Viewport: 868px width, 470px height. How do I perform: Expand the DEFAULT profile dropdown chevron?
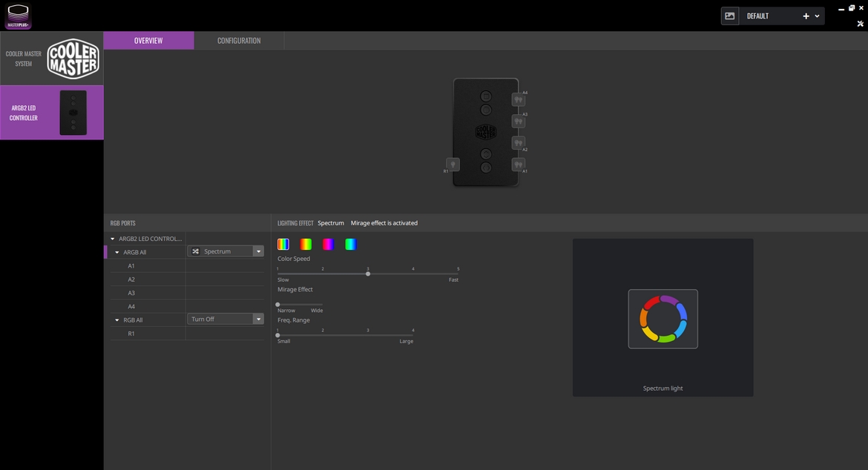coord(817,16)
